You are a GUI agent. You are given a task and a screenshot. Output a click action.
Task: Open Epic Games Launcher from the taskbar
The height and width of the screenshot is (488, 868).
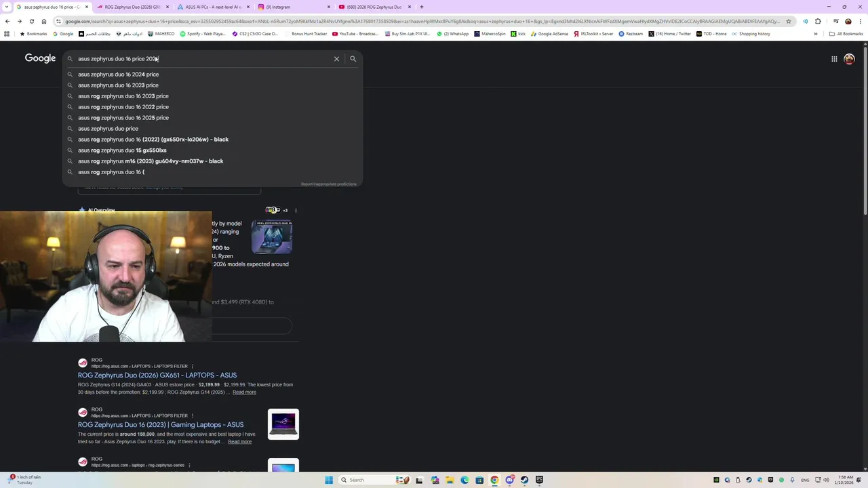[x=539, y=480]
